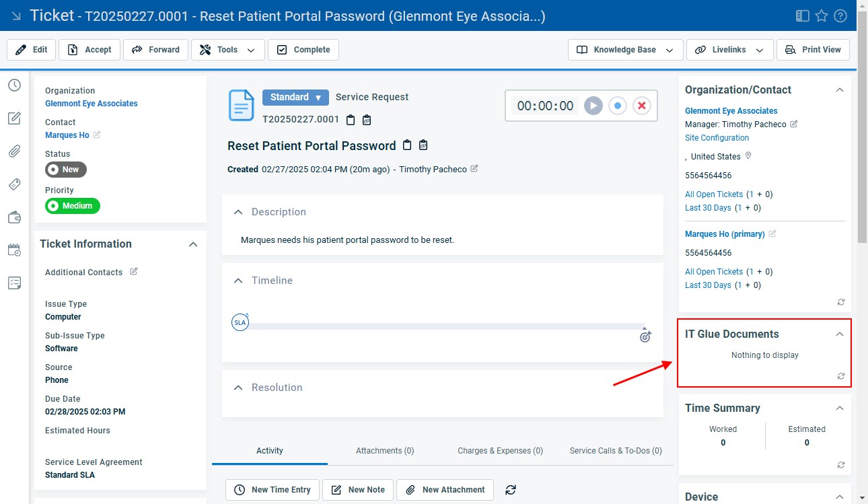Open the attachments paperclip icon in left sidebar
This screenshot has height=504, width=868.
pos(14,151)
